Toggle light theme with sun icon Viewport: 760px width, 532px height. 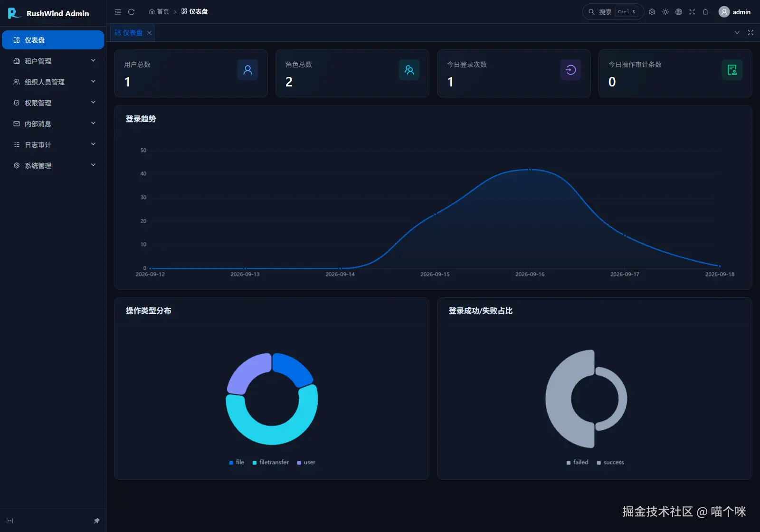(x=665, y=12)
